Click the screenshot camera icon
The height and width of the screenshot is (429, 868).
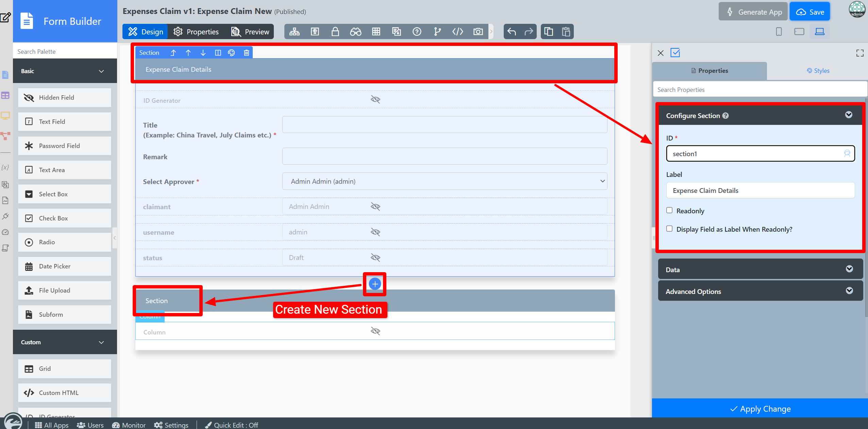(478, 32)
